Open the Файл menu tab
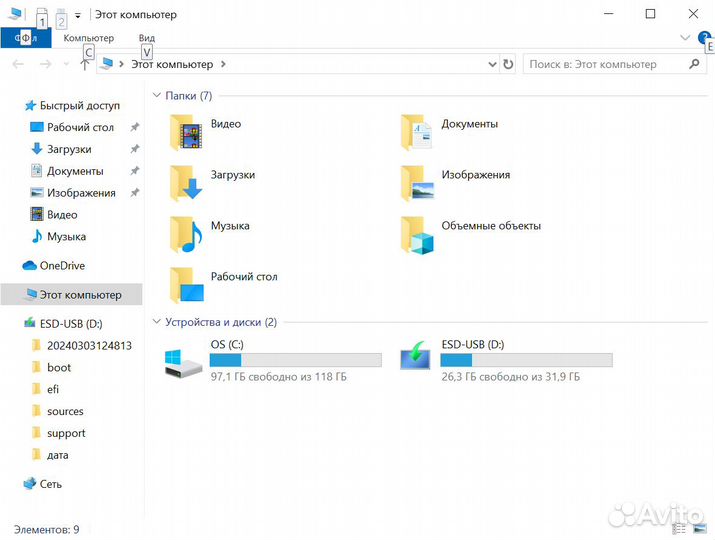This screenshot has height=540, width=715. (26, 38)
